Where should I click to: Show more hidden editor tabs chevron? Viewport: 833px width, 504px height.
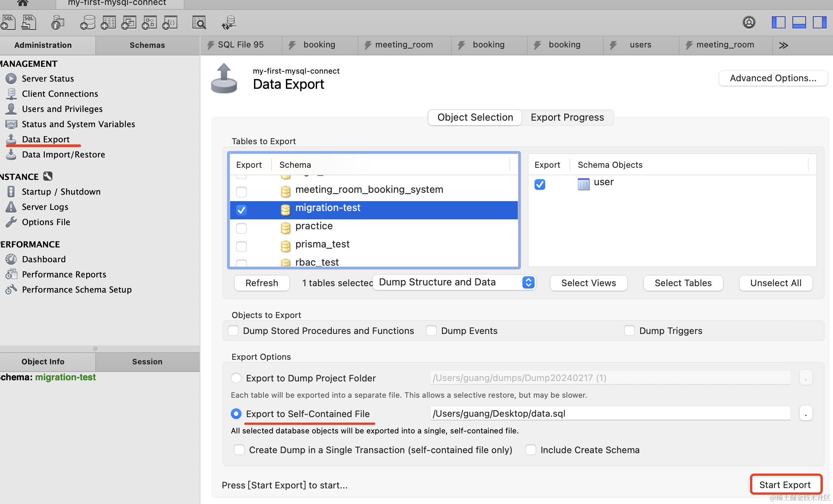click(783, 45)
